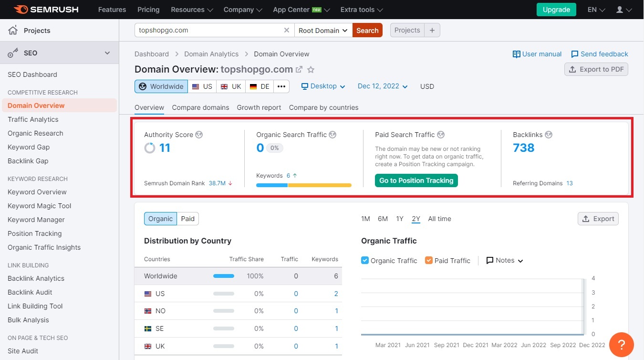
Task: Click the Authority Score ring indicator
Action: (x=150, y=148)
